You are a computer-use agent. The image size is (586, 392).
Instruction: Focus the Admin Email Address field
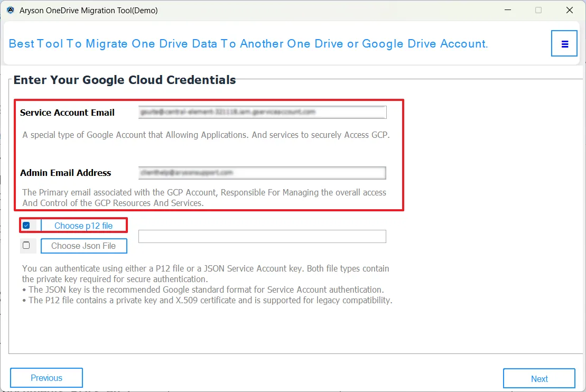click(262, 173)
